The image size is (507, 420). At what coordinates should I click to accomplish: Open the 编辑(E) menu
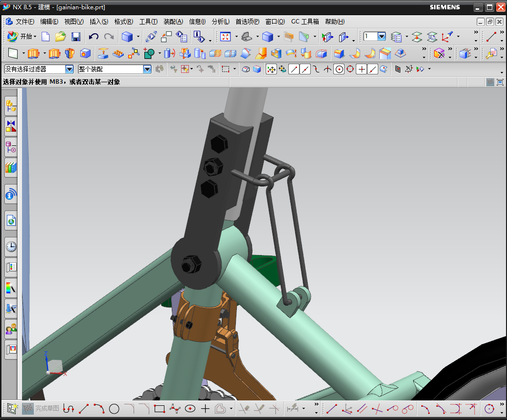[x=49, y=22]
